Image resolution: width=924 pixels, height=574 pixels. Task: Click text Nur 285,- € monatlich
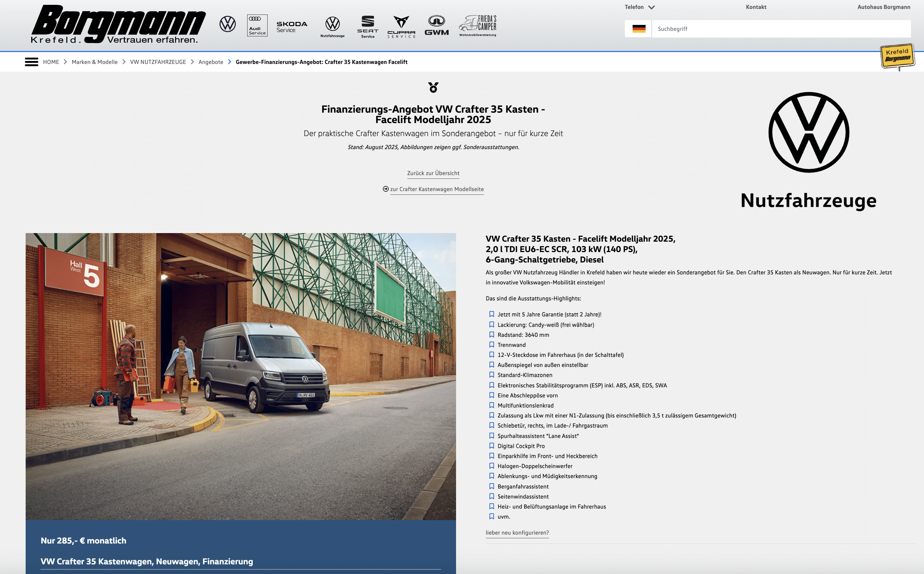[x=84, y=541]
